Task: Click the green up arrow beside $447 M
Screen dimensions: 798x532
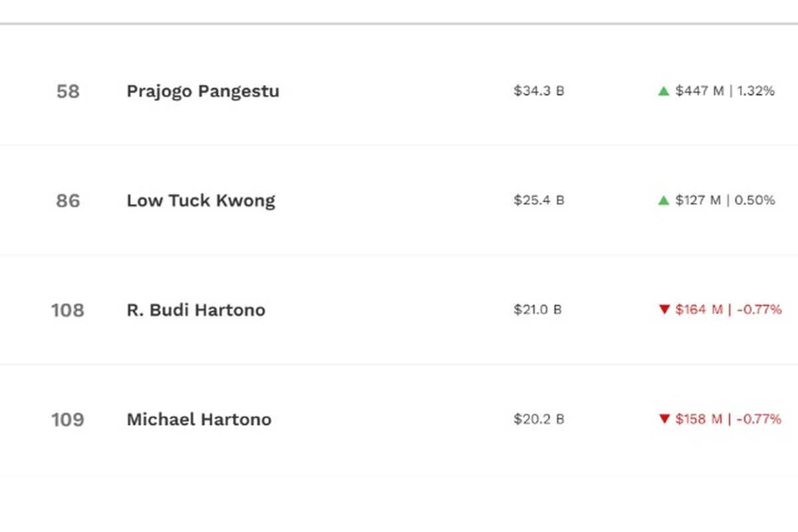Action: [x=663, y=91]
